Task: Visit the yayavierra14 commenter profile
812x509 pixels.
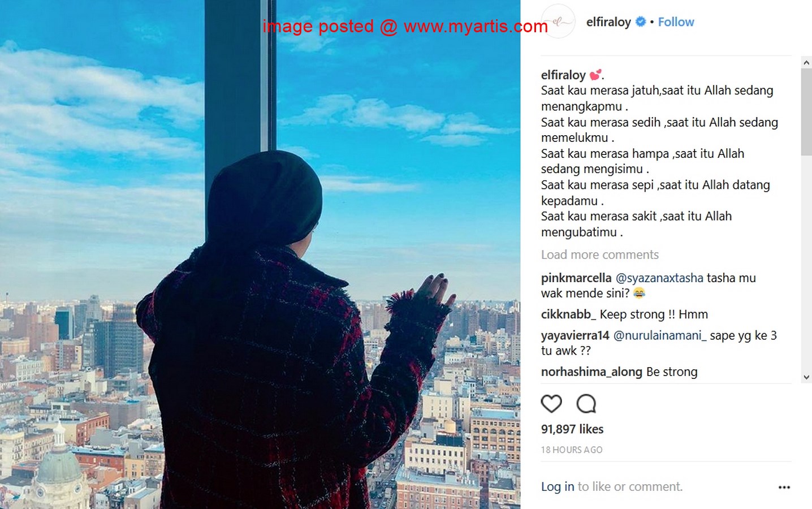Action: [x=575, y=336]
